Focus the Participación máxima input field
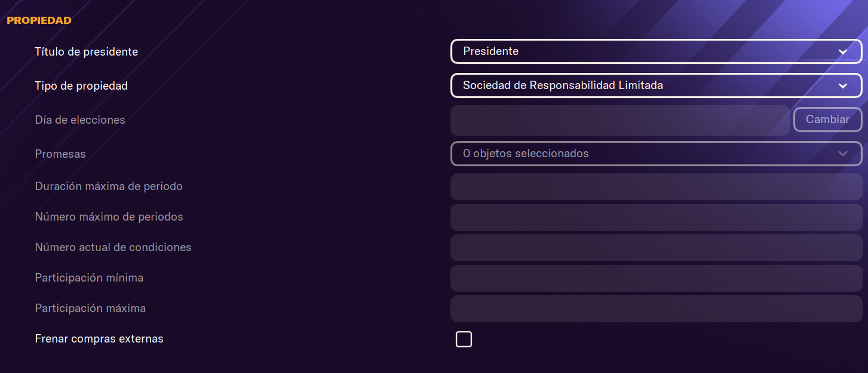 656,308
